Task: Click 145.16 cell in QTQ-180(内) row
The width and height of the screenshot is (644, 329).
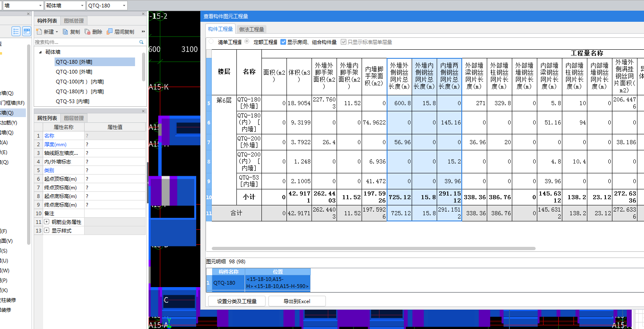Action: 449,122
